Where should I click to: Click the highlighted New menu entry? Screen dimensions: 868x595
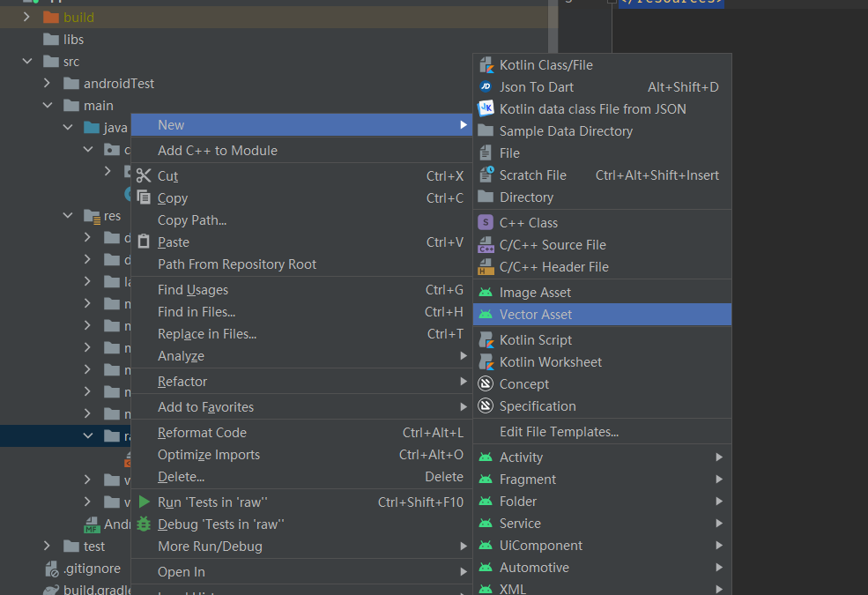click(x=301, y=125)
